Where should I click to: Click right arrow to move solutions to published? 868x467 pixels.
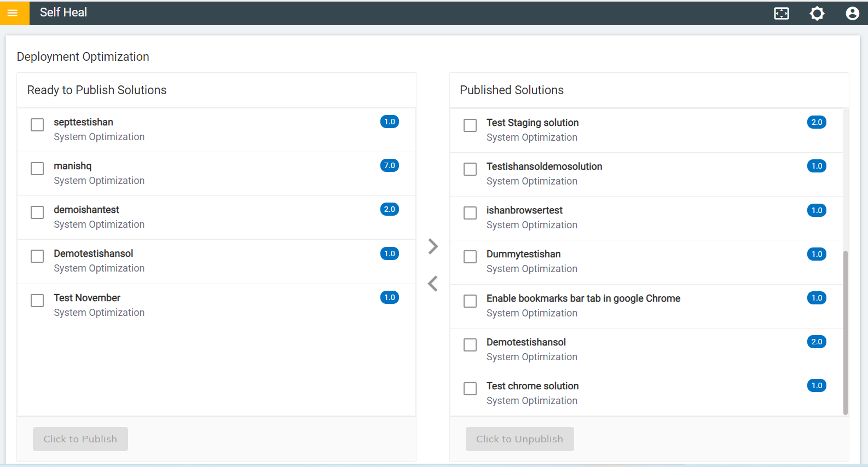click(x=433, y=246)
